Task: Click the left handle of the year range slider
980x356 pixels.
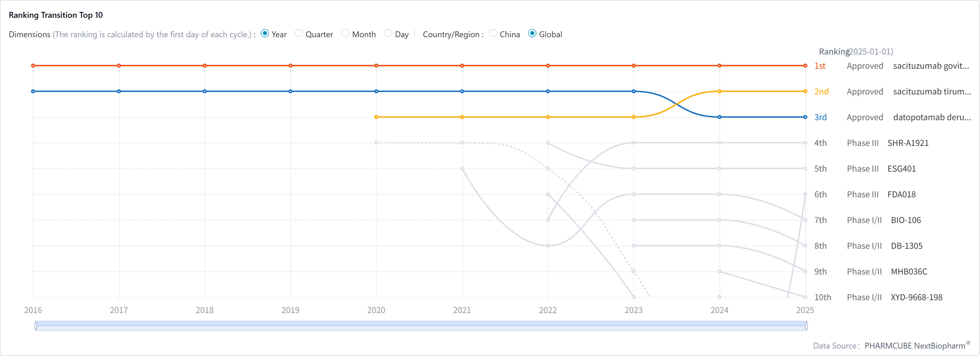Action: [x=36, y=326]
